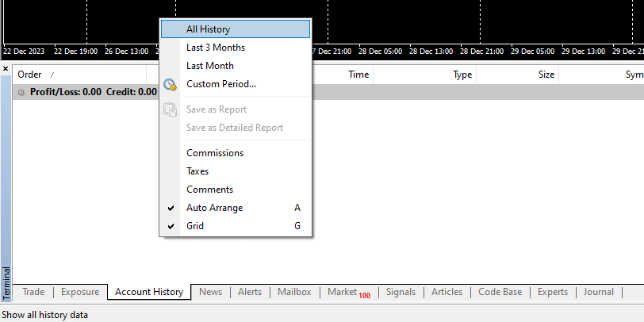Show the Taxes column

point(197,171)
